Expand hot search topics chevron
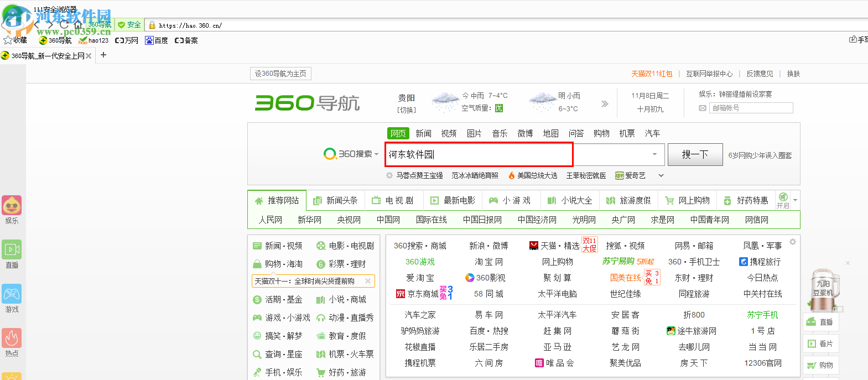The height and width of the screenshot is (380, 868). tap(661, 175)
